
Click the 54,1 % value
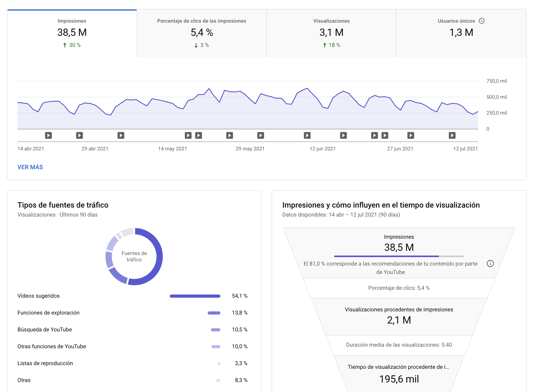240,296
